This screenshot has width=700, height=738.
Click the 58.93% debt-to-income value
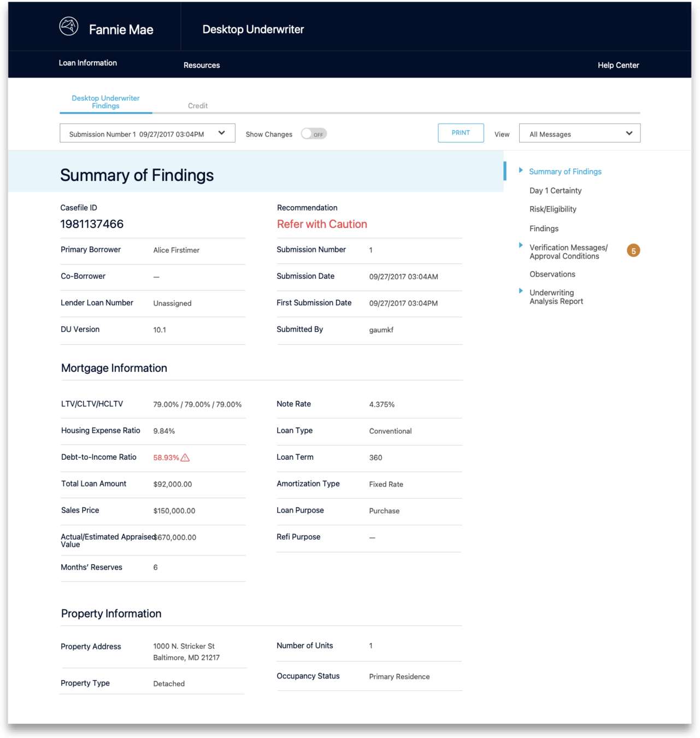(166, 458)
